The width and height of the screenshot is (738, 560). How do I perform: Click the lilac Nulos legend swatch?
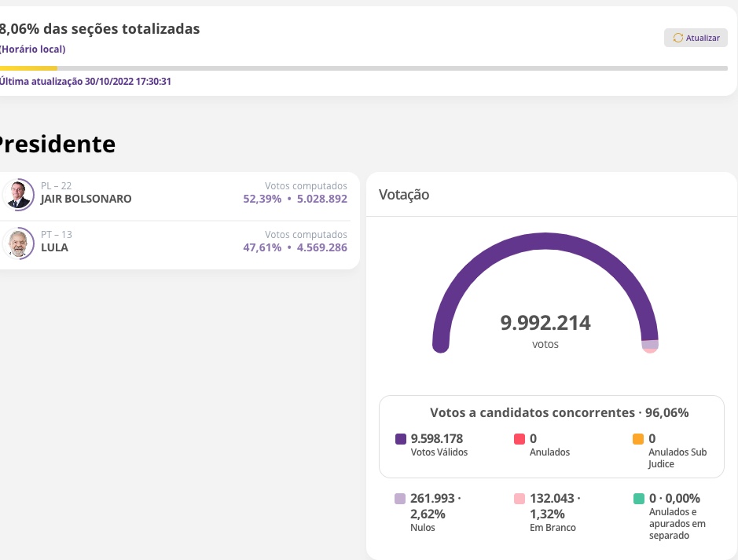pos(400,499)
